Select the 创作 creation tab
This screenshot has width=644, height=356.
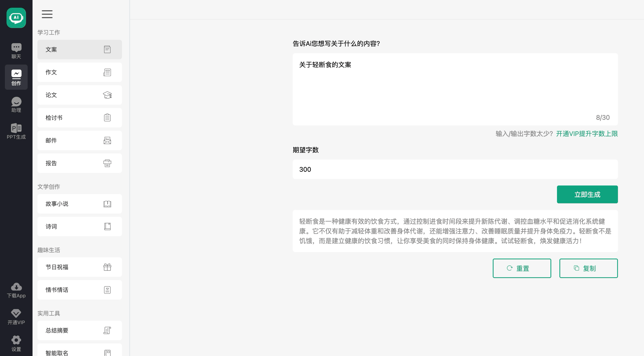[x=16, y=77]
